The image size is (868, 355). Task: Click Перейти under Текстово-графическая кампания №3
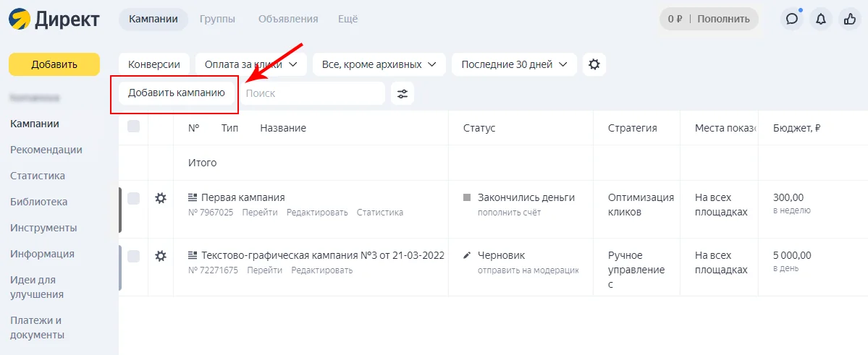[265, 270]
